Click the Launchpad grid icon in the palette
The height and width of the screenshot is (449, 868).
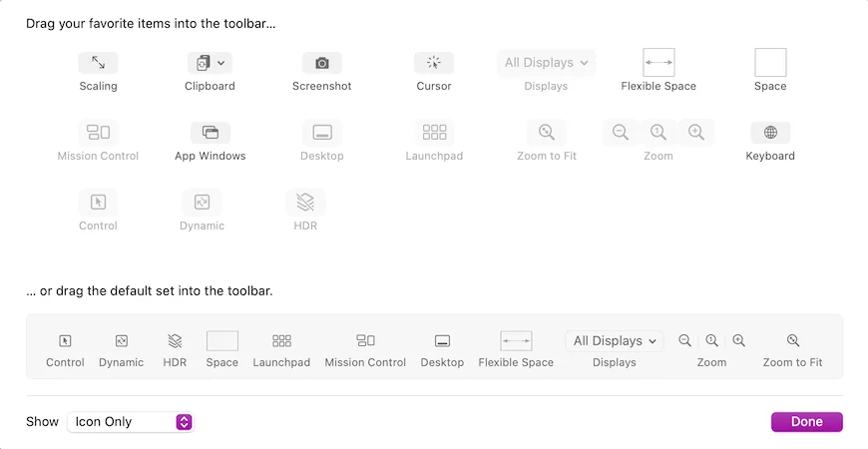(434, 133)
